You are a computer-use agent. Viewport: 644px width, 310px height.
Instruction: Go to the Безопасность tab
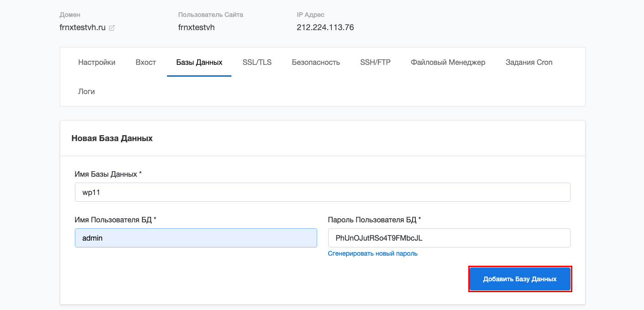[x=316, y=63]
